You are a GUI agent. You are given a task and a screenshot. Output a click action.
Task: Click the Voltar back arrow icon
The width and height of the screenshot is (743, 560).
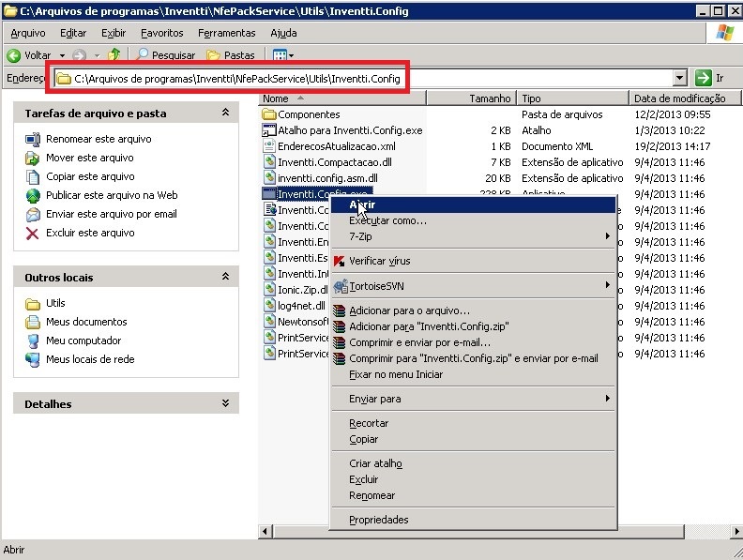pyautogui.click(x=14, y=55)
